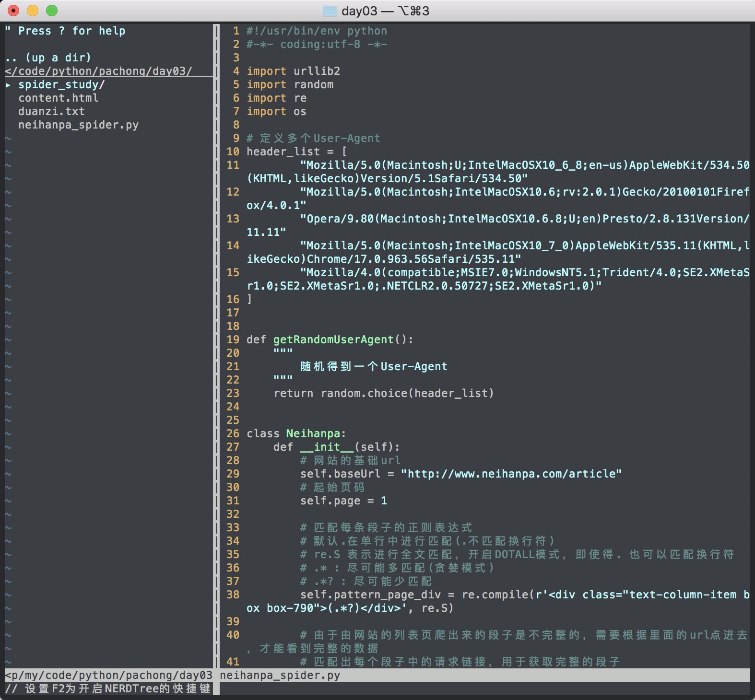Place cursor on line 1 shebang
755x700 pixels.
[x=317, y=31]
